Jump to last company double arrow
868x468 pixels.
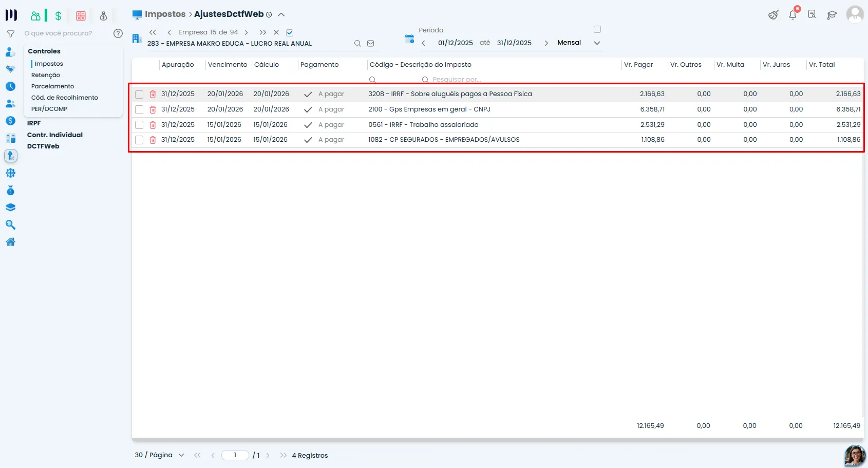[263, 32]
